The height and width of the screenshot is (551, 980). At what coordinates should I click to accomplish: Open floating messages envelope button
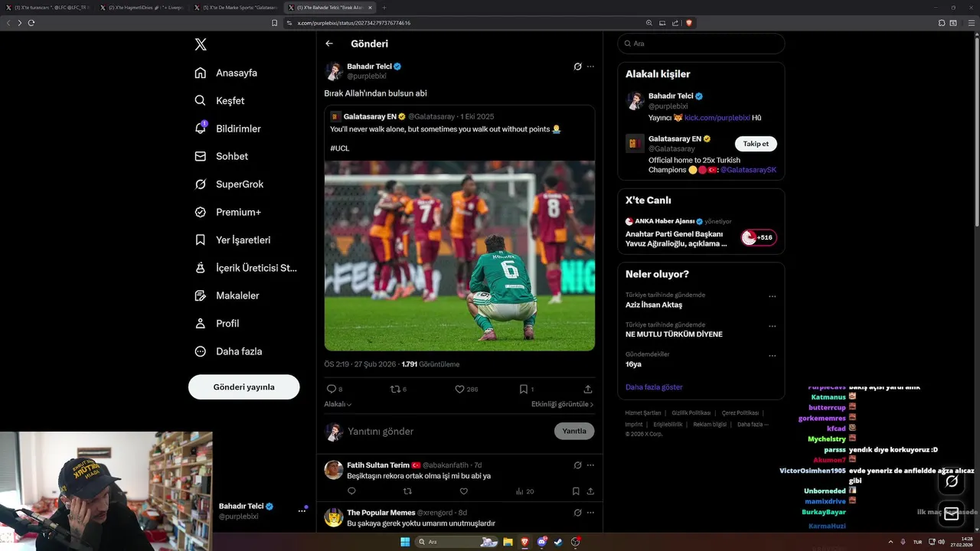tap(952, 514)
